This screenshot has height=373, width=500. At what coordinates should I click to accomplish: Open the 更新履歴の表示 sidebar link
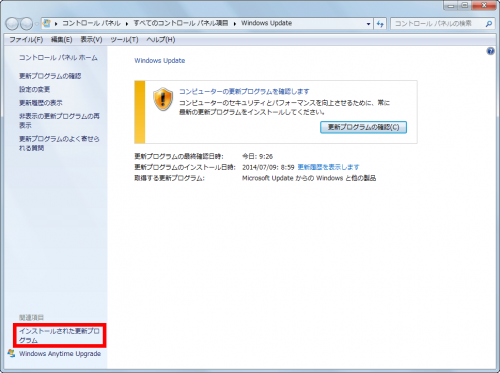point(41,103)
